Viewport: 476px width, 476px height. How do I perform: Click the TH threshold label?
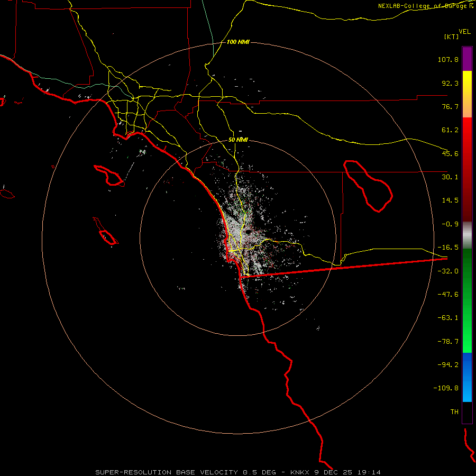[x=454, y=412]
